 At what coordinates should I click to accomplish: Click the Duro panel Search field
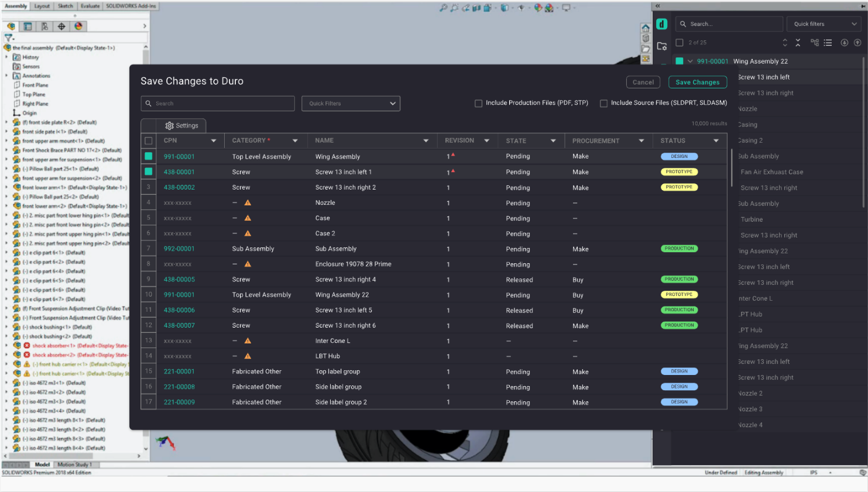(729, 24)
